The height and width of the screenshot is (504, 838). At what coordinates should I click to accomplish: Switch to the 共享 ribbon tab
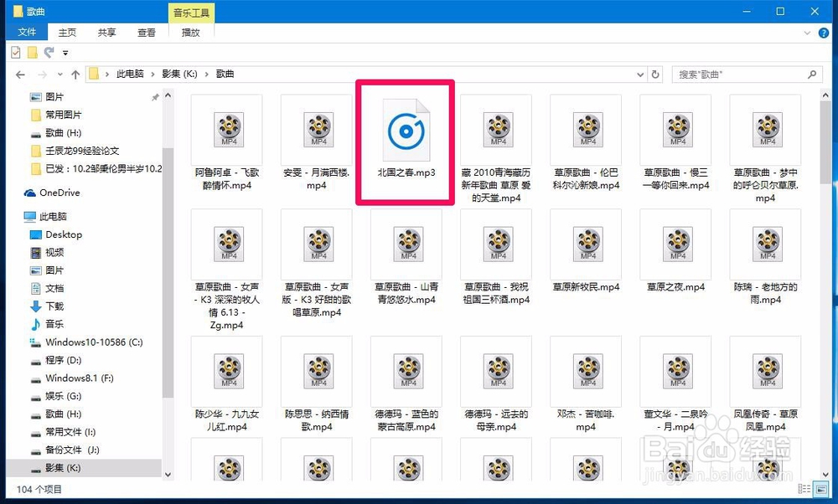(106, 33)
